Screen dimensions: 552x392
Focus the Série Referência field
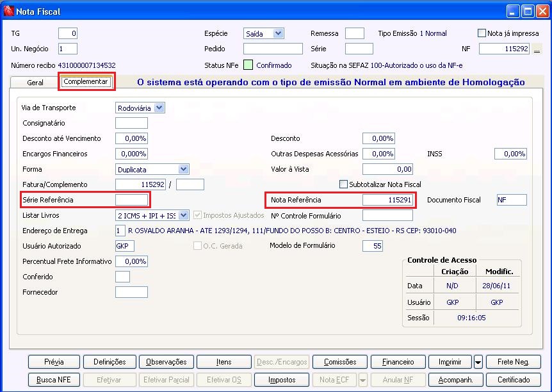point(131,200)
